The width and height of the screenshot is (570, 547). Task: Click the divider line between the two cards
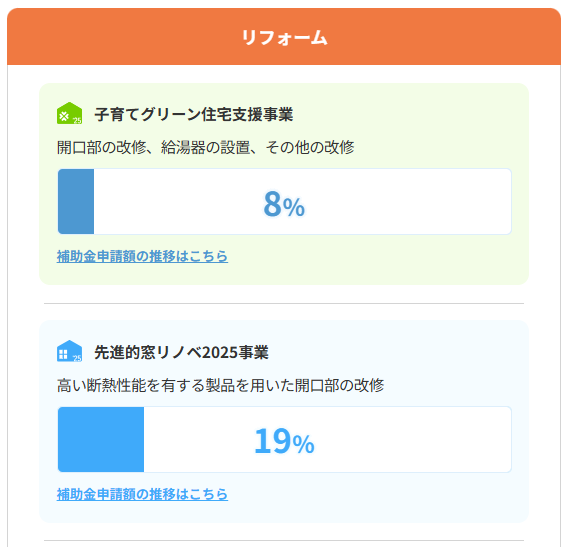[284, 303]
